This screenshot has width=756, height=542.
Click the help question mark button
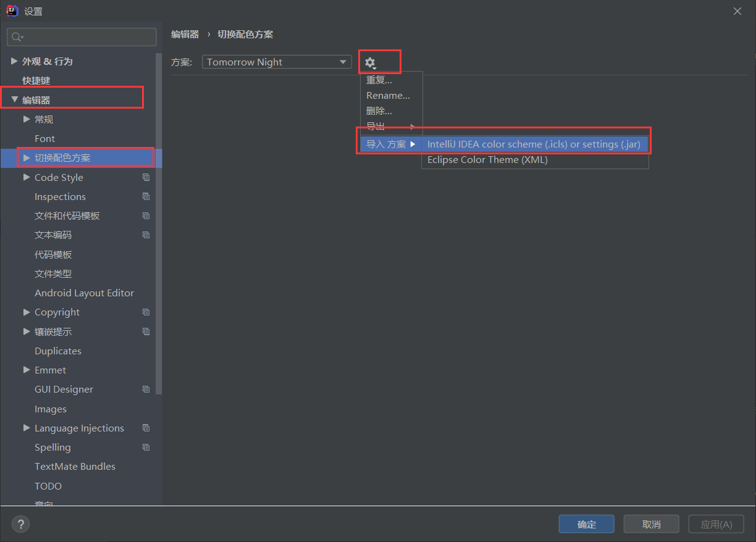20,524
